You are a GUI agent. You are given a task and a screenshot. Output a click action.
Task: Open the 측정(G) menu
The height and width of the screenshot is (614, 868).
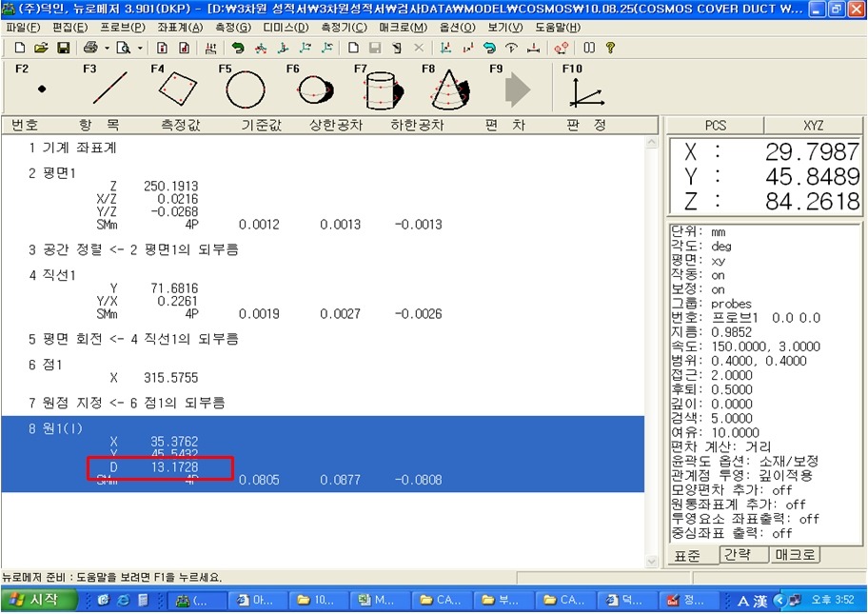point(233,28)
